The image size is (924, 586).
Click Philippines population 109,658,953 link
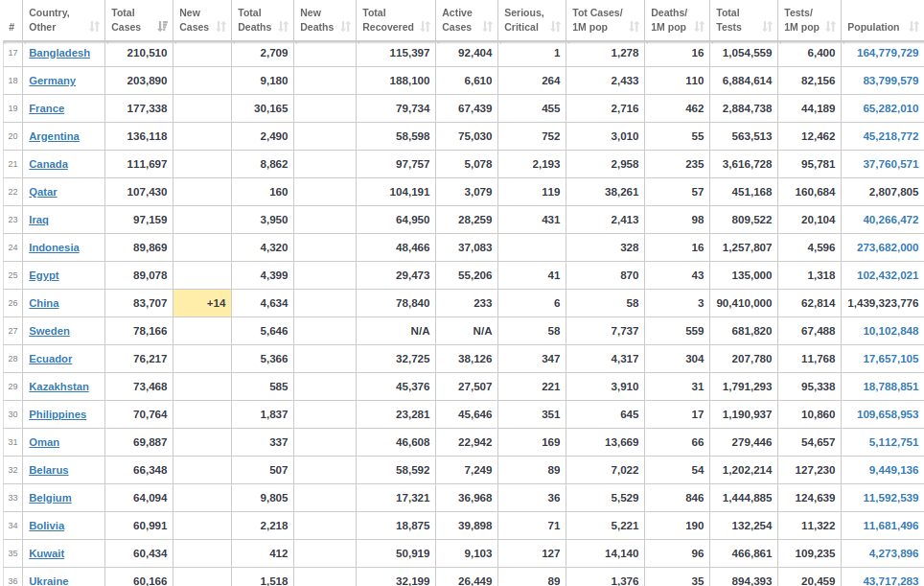888,414
